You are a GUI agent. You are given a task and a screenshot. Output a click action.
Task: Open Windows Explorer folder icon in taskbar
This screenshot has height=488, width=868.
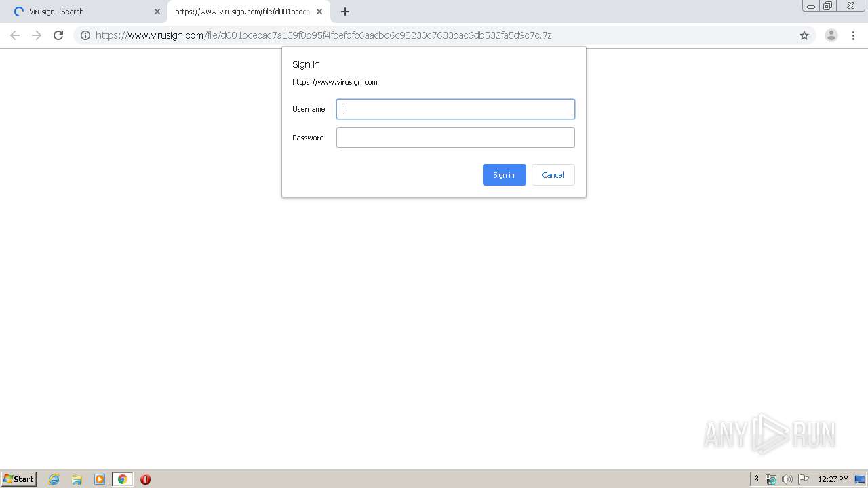tap(77, 479)
